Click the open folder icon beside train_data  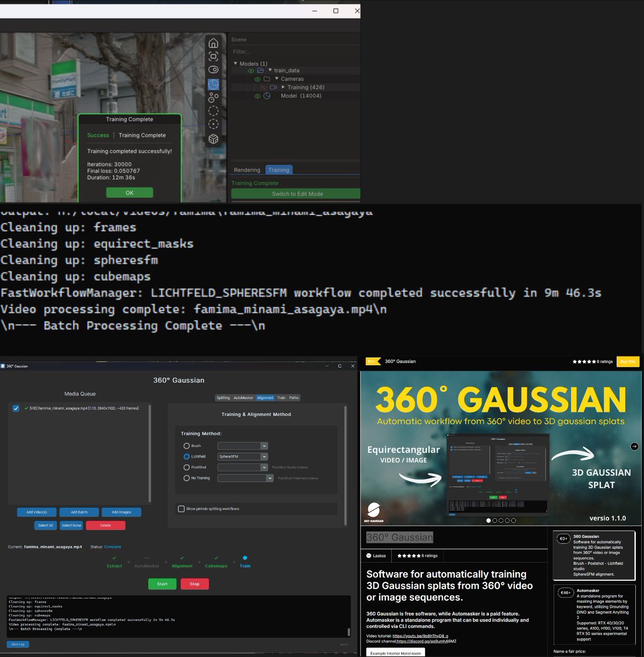pyautogui.click(x=260, y=71)
